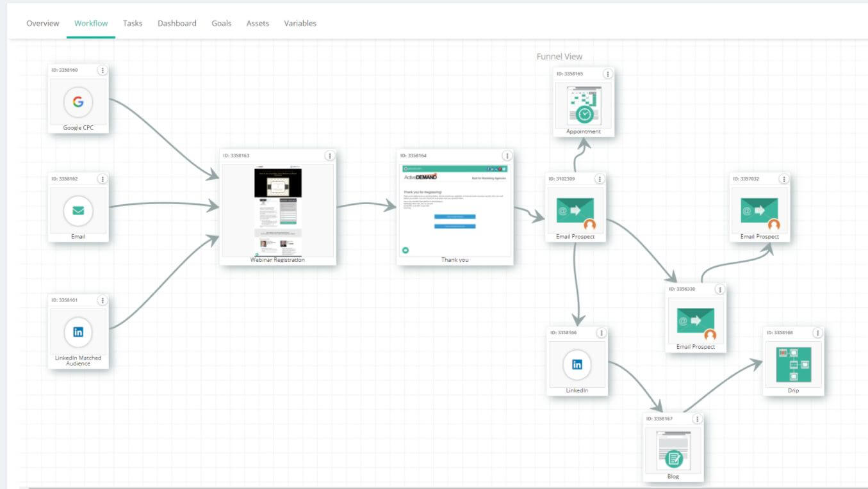The height and width of the screenshot is (489, 868).
Task: Open options menu on Webinar Registration node
Action: pos(330,156)
